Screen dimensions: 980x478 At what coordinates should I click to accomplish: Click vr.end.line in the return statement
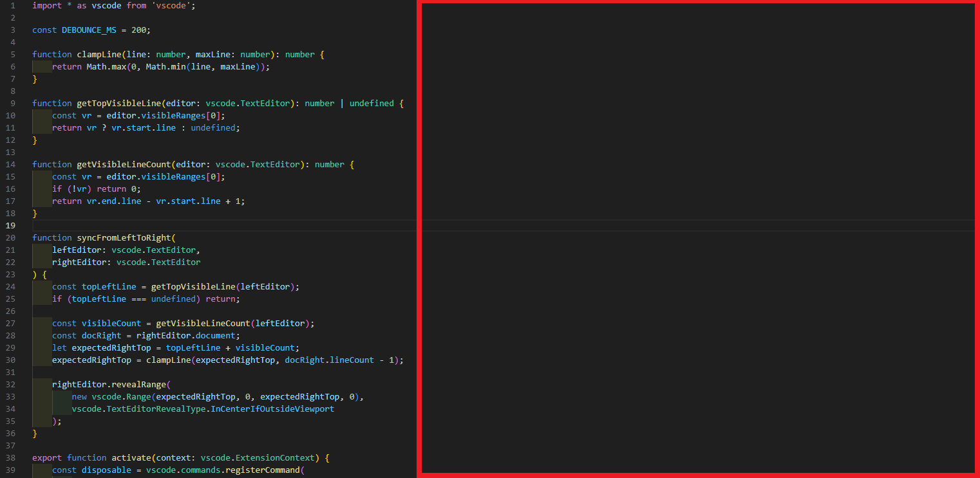click(x=114, y=201)
